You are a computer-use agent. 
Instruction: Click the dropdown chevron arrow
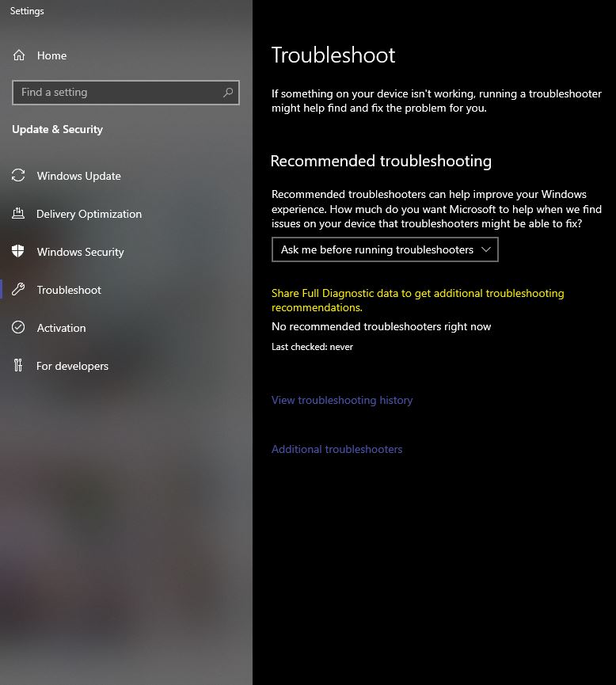tap(486, 249)
